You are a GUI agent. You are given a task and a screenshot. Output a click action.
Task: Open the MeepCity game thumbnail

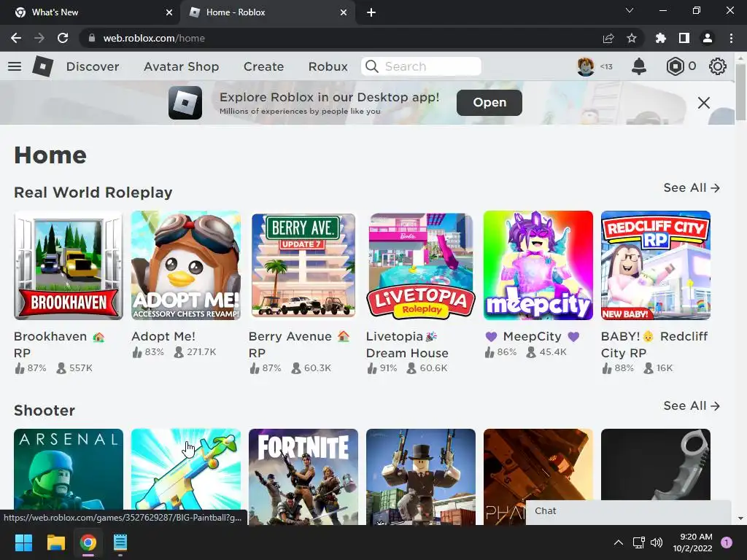click(538, 265)
